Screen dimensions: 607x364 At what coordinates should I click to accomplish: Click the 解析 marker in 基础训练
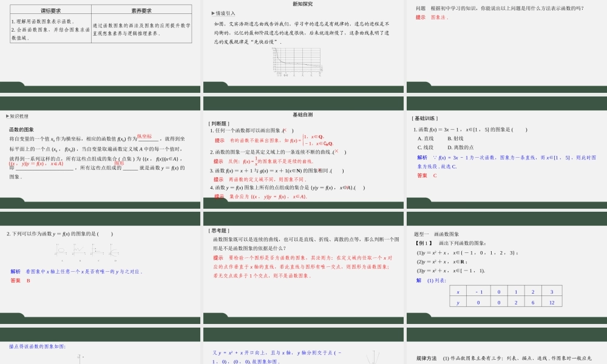(x=421, y=157)
